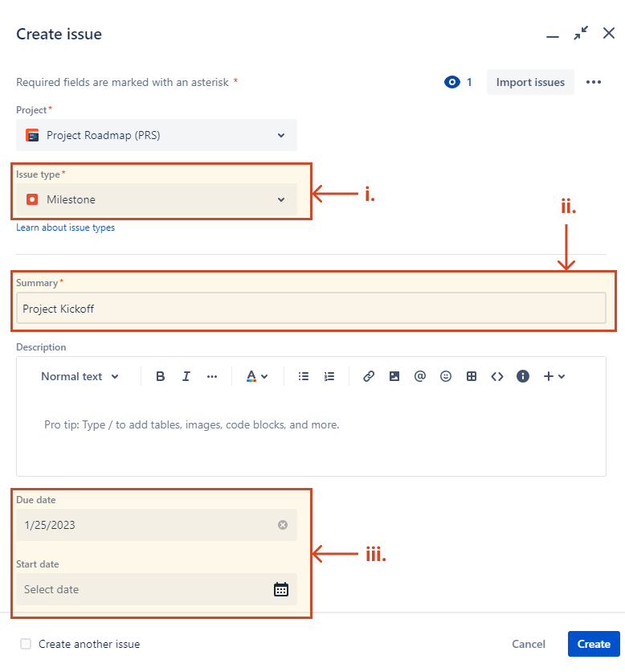Apply italic formatting in the description toolbar
This screenshot has height=672, width=625.
pyautogui.click(x=186, y=376)
